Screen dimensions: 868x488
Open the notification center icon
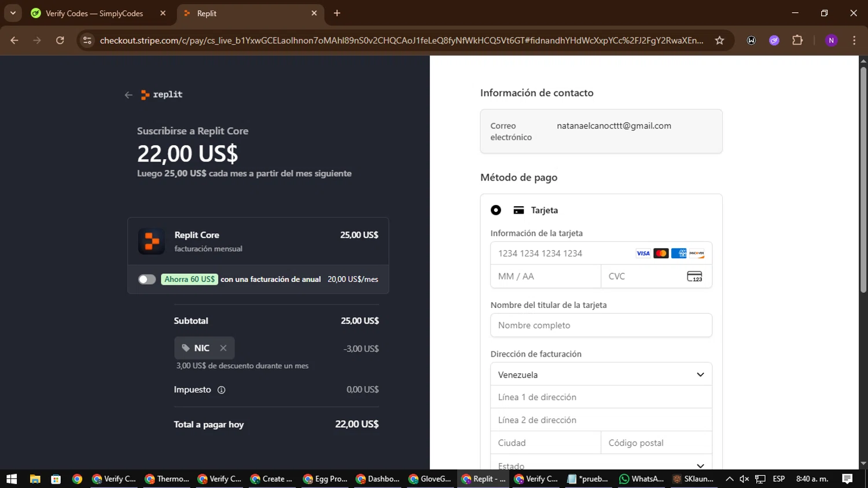[848, 479]
